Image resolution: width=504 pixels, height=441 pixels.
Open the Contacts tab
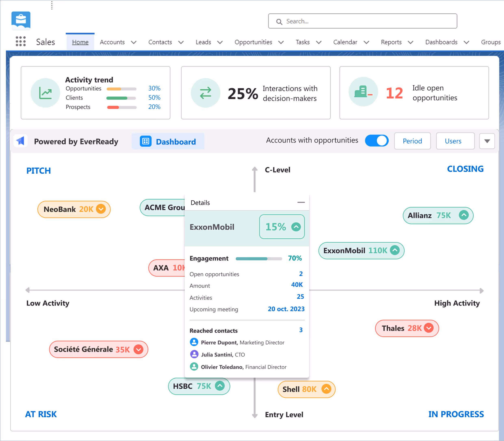tap(160, 42)
